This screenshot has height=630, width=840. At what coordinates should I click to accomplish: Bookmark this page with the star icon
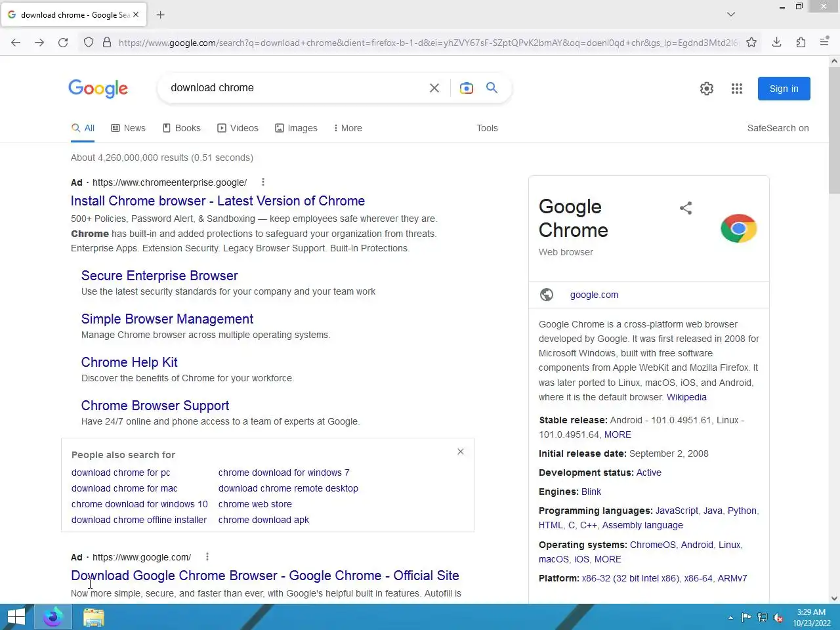[751, 42]
